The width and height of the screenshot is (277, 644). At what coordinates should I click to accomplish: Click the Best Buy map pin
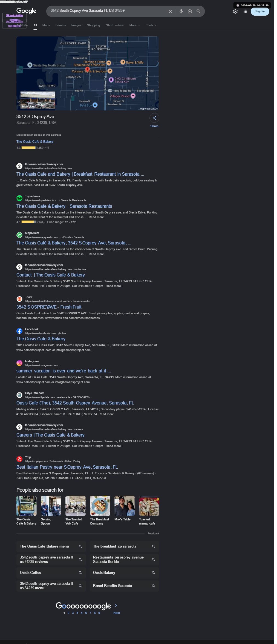[95, 105]
